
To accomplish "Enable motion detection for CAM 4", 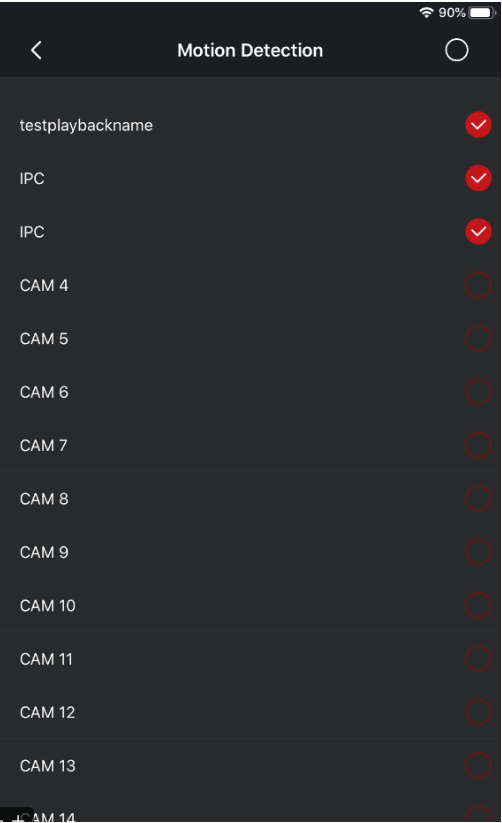I will 478,285.
